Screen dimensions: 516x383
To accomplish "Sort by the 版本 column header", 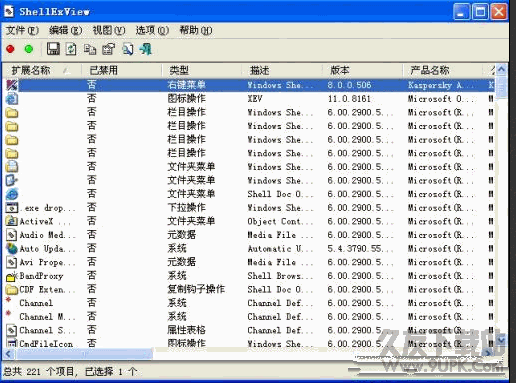I will tap(362, 70).
